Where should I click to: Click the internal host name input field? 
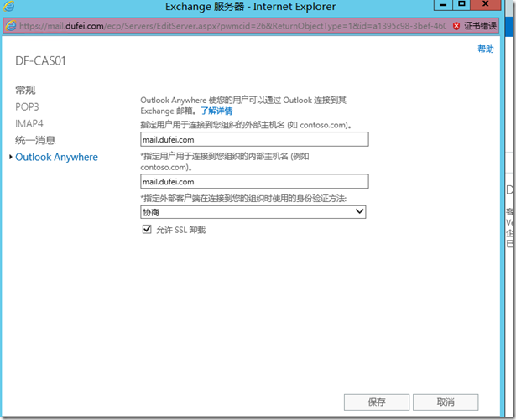point(254,181)
